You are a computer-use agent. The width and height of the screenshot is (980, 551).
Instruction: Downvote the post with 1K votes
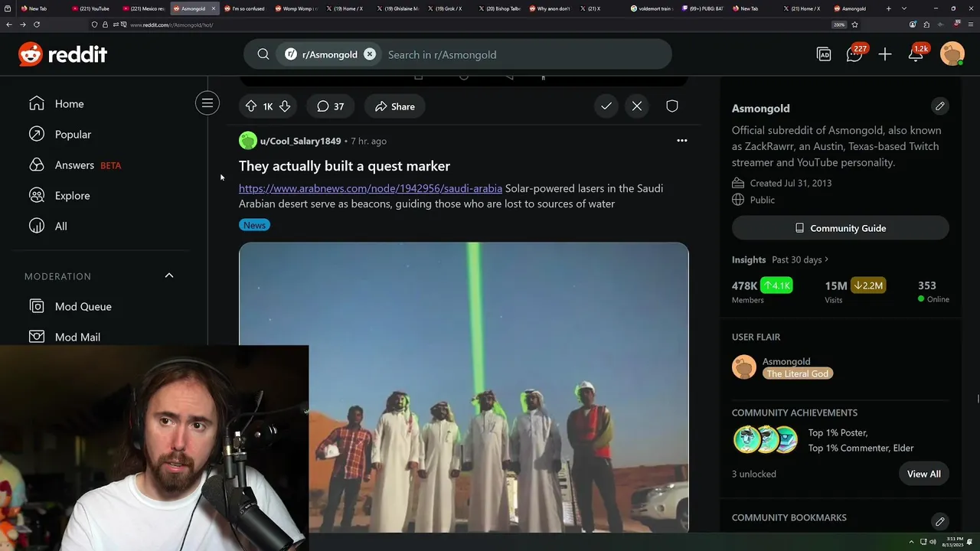[x=285, y=106]
